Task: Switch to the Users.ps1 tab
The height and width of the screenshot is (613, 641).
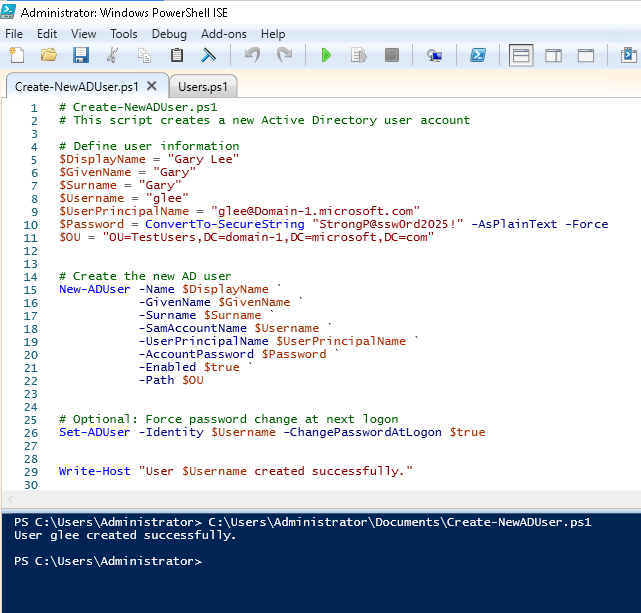Action: (x=203, y=87)
